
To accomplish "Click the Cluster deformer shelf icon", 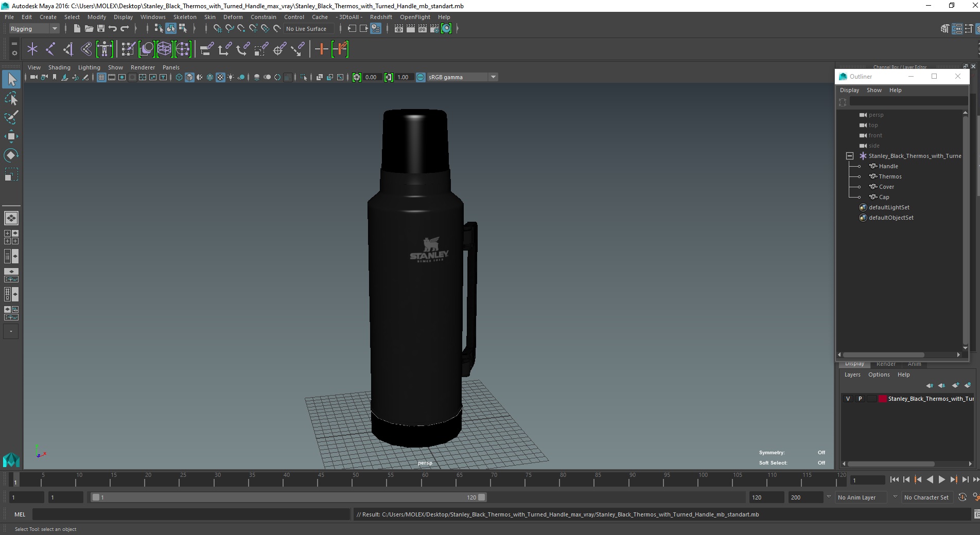I will 183,49.
